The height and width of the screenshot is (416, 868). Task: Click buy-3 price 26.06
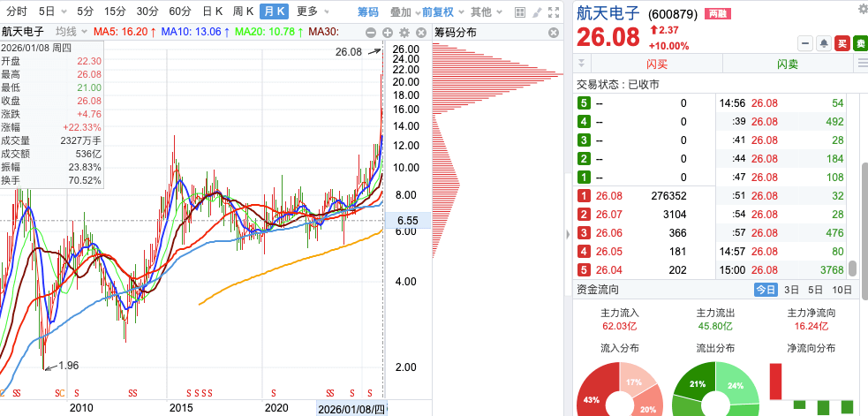(x=609, y=233)
